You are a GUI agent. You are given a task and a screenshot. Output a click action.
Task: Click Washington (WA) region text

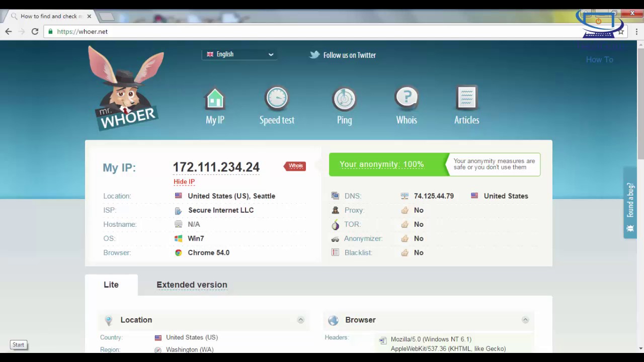(x=190, y=349)
